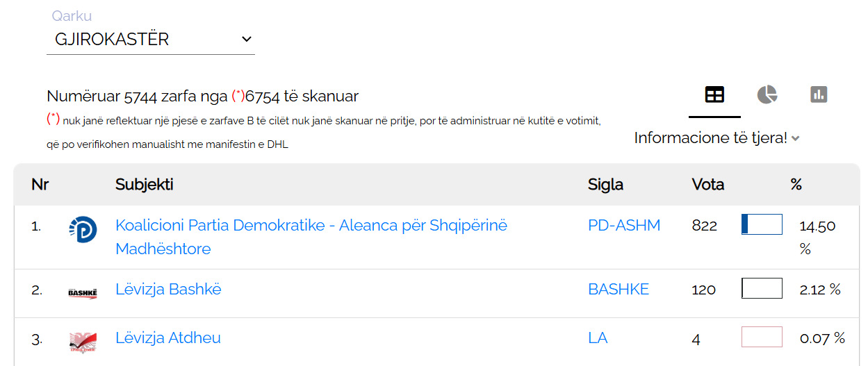
Task: Click the Lëvizja Bashkë party logo
Action: tap(83, 292)
